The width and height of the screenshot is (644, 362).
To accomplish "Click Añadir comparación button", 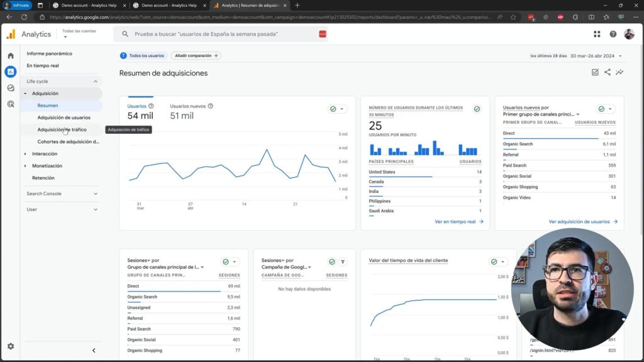I will tap(196, 56).
